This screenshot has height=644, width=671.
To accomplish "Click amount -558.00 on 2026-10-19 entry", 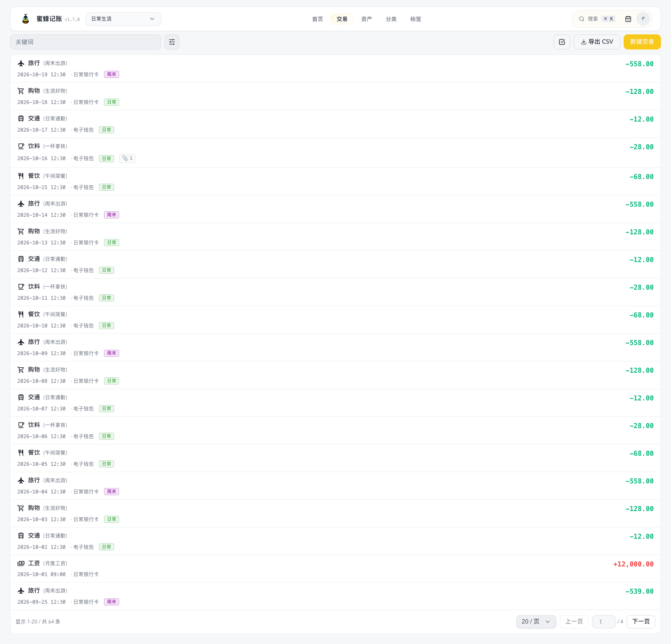I will (640, 64).
